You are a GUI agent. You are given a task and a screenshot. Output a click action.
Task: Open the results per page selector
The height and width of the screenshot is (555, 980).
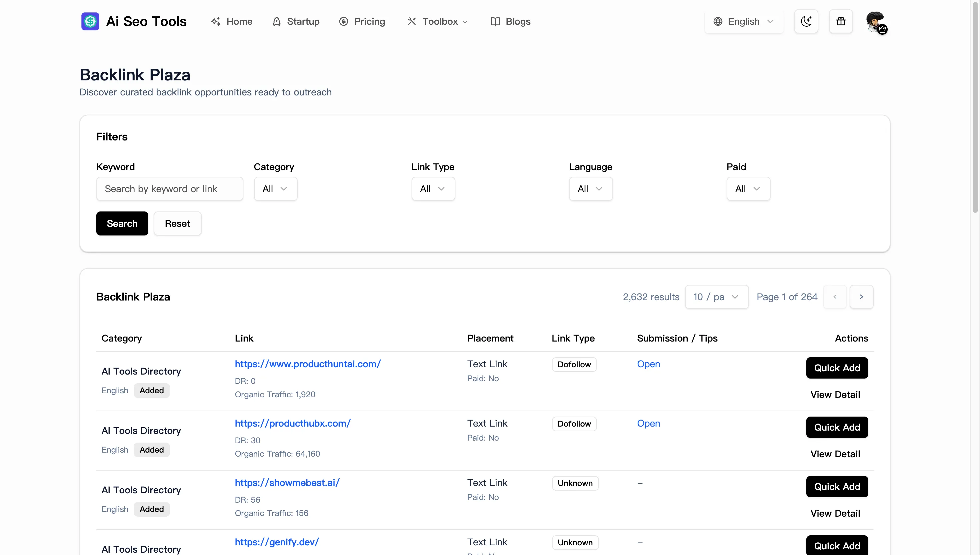716,297
